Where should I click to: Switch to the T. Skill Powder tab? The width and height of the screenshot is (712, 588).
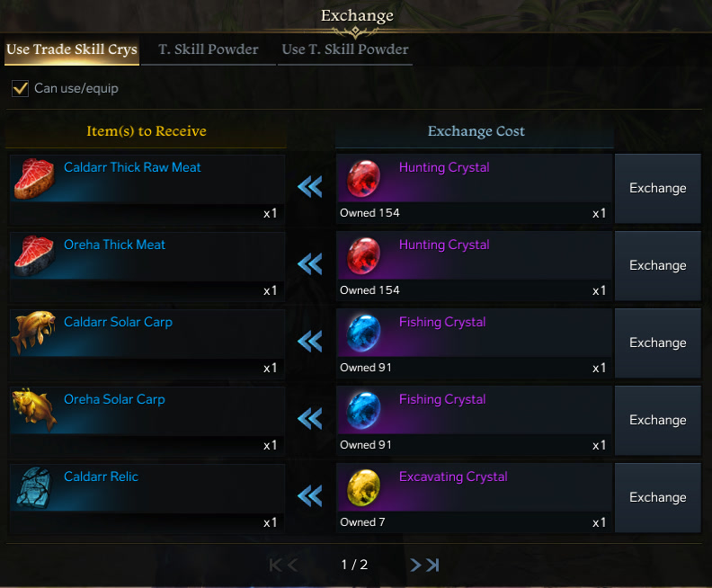pos(209,50)
